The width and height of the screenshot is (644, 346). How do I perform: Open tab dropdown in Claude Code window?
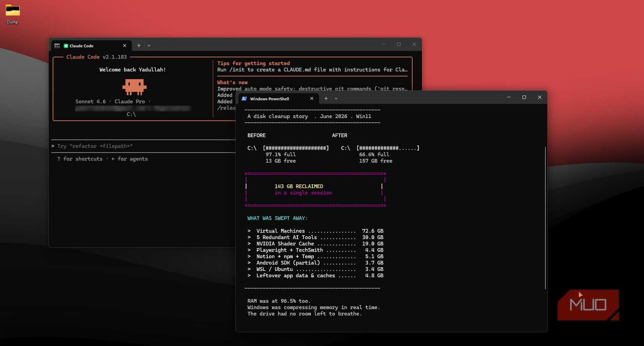(149, 46)
